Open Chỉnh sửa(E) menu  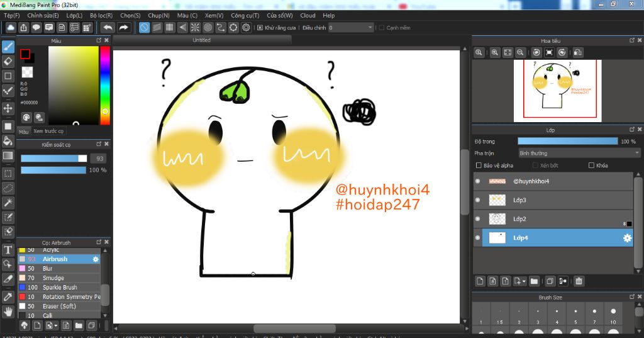coord(43,16)
